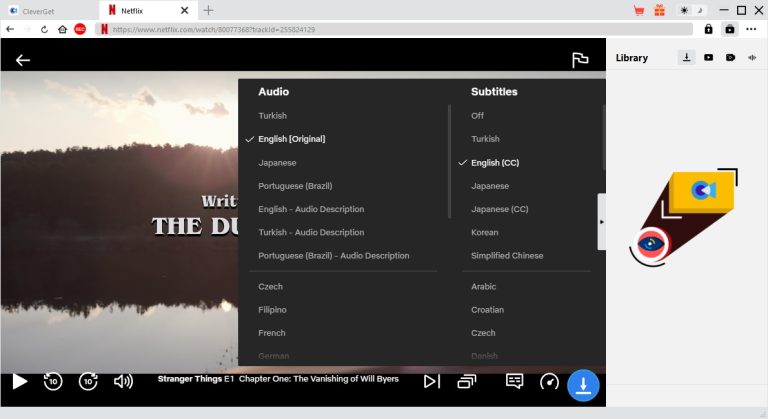Viewport: 768px width, 419px height.
Task: Click the browser back arrow
Action: tap(10, 29)
